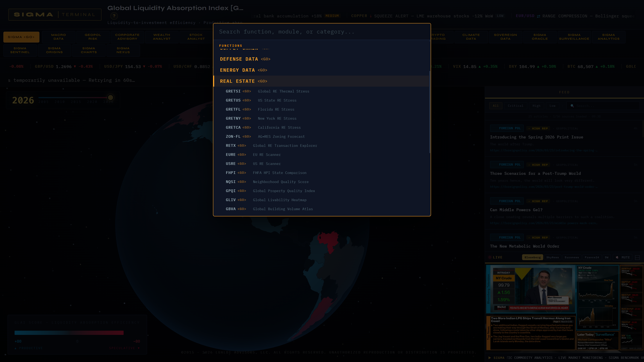Choose GRETNY New York RE Stress
Screen dimensions: 644x362
click(321, 118)
